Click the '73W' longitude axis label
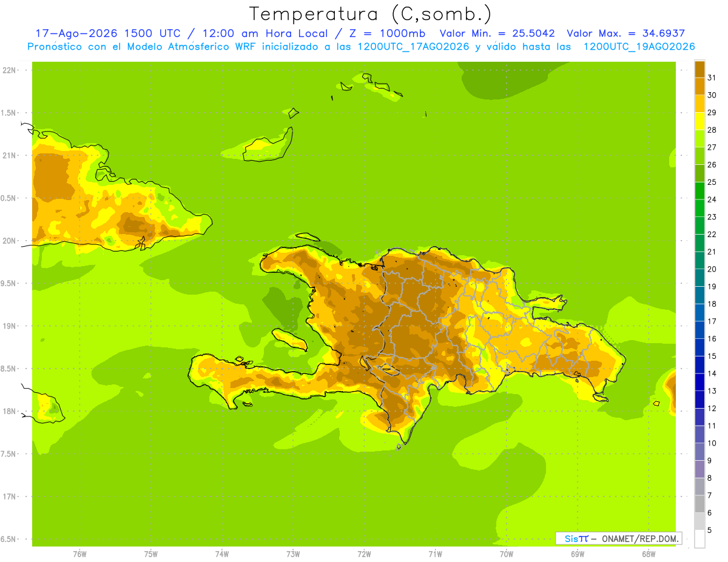The height and width of the screenshot is (562, 728). [293, 554]
